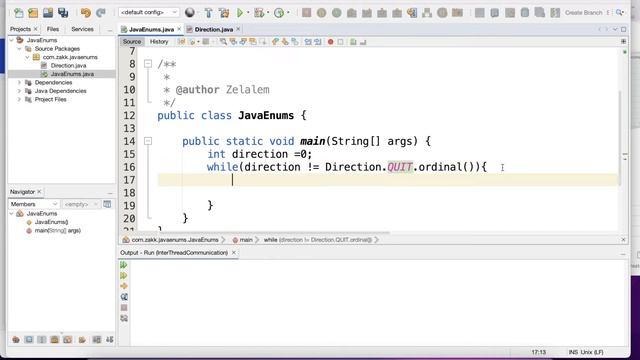Screen dimensions: 640x360
Task: Collapse the Source Packages node
Action: click(19, 49)
